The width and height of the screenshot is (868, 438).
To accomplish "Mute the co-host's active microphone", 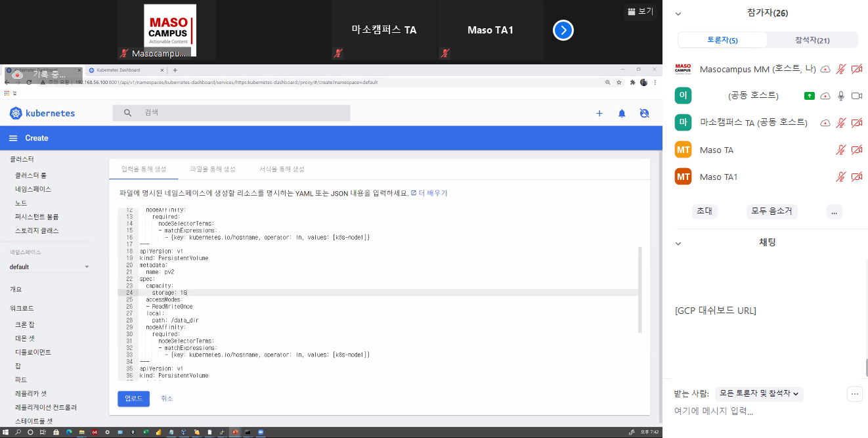I will (840, 96).
